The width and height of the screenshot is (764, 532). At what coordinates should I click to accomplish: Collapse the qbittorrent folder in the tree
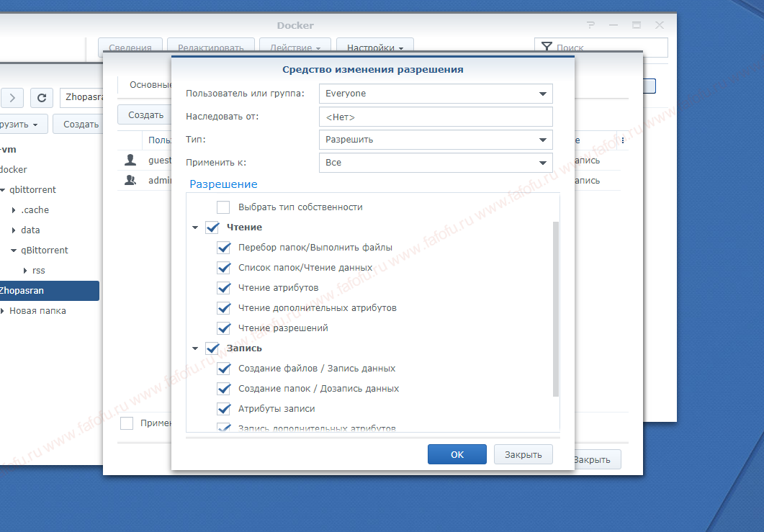coord(2,190)
